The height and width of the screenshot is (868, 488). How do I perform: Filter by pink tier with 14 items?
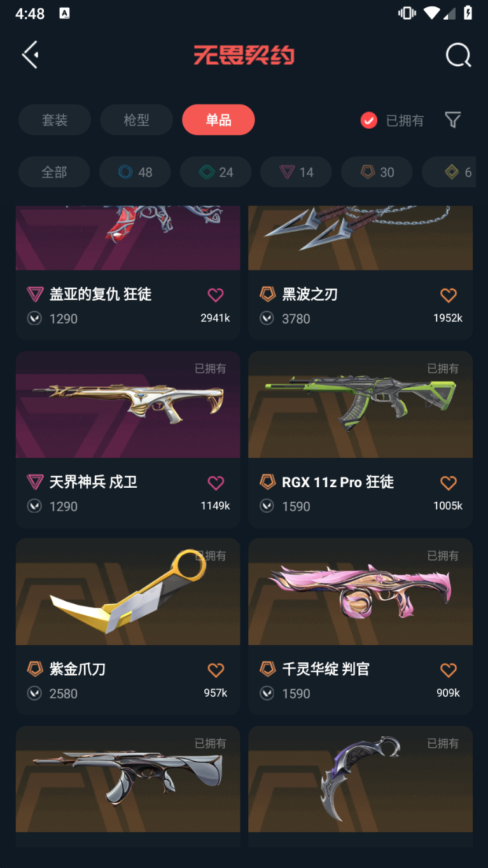click(296, 172)
